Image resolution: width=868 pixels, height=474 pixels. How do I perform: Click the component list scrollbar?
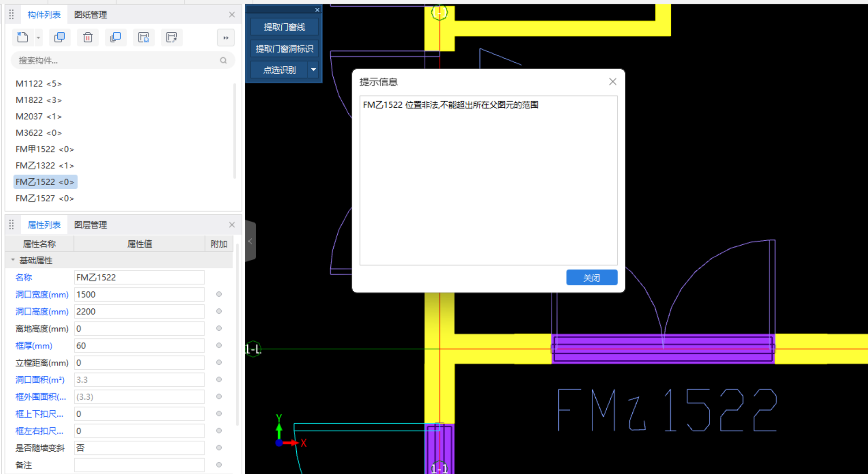[235, 131]
